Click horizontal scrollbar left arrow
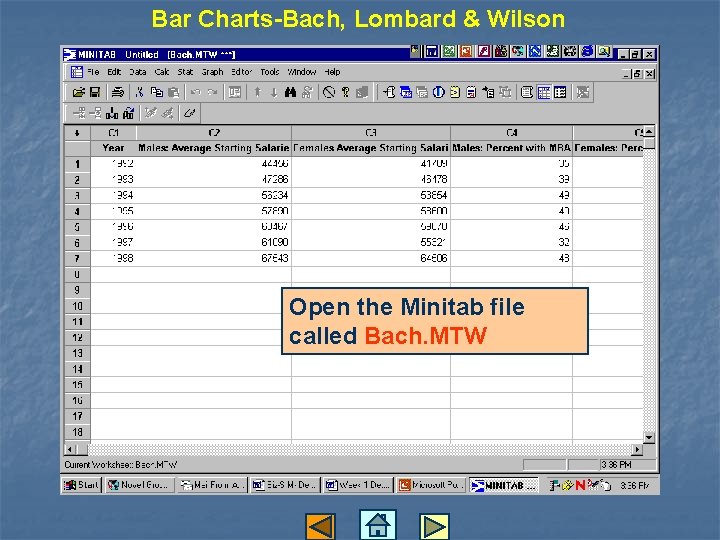720x540 pixels. pyautogui.click(x=70, y=449)
